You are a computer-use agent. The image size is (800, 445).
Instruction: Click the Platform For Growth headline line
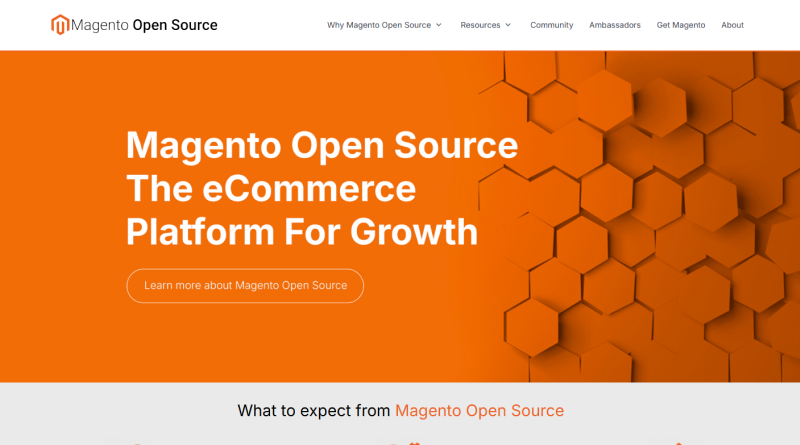coord(302,232)
